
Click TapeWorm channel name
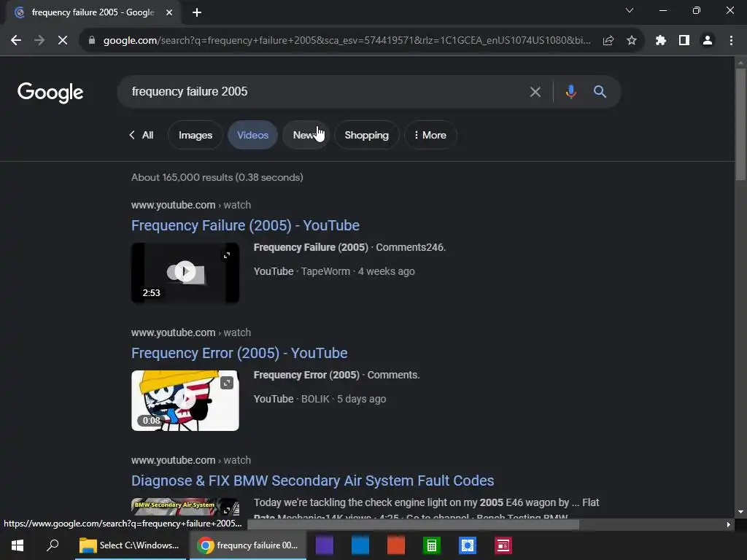[x=325, y=271]
